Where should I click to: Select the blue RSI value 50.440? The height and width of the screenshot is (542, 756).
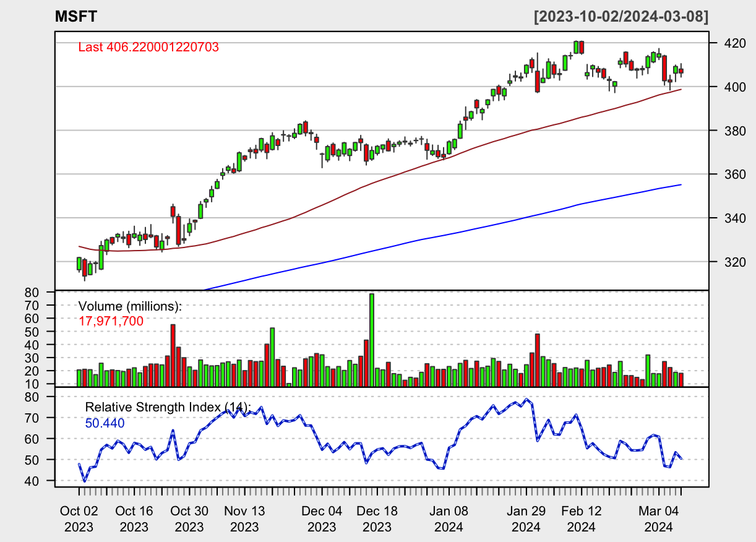coord(105,423)
